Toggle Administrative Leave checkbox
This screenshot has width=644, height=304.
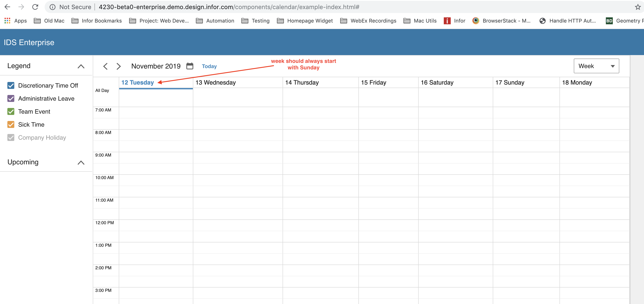pos(11,99)
